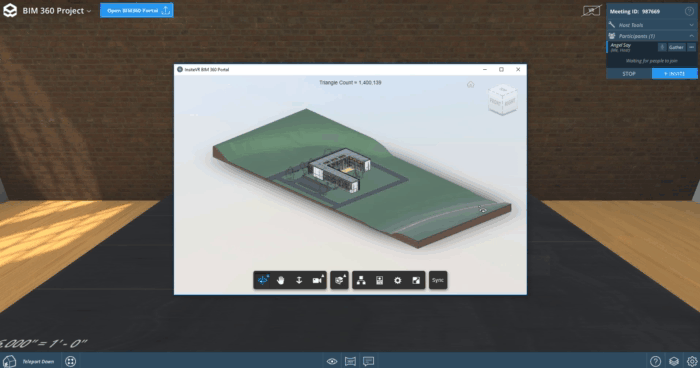Expand the Host Tools section

click(652, 25)
